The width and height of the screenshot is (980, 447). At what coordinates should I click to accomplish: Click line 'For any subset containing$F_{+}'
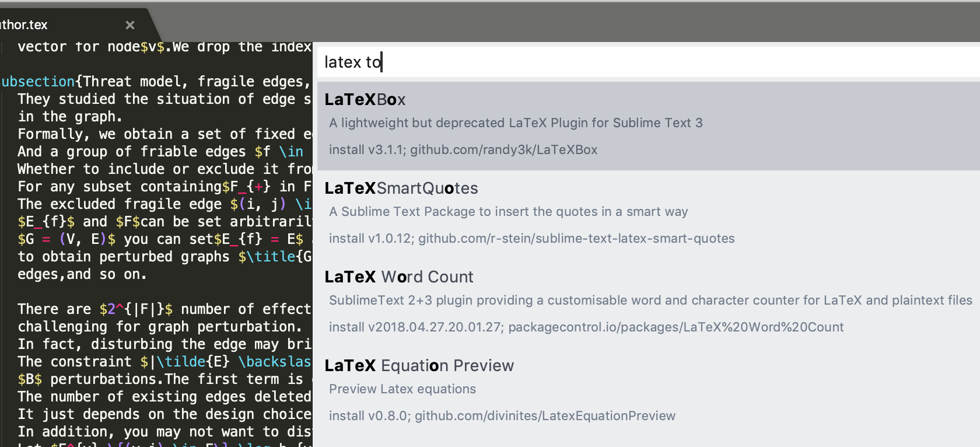coord(164,187)
